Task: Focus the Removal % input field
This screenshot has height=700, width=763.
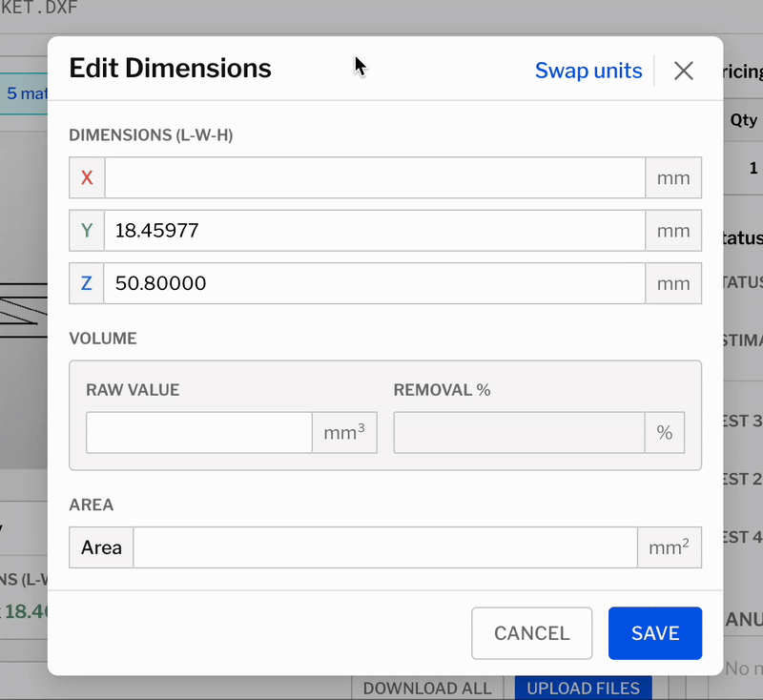Action: pyautogui.click(x=519, y=433)
